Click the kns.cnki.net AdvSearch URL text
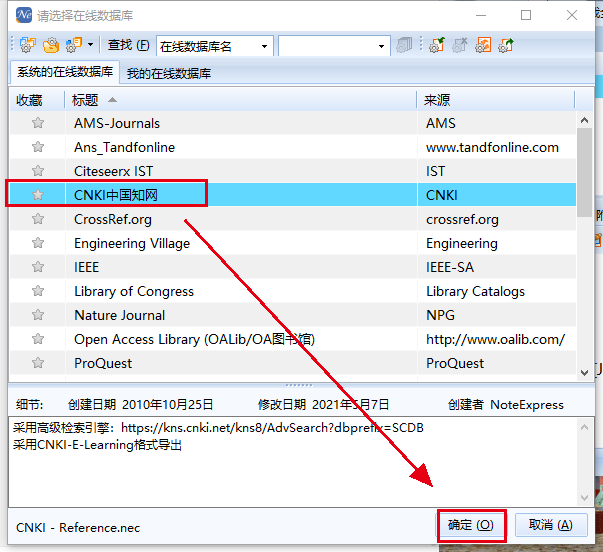The image size is (603, 552). point(272,428)
